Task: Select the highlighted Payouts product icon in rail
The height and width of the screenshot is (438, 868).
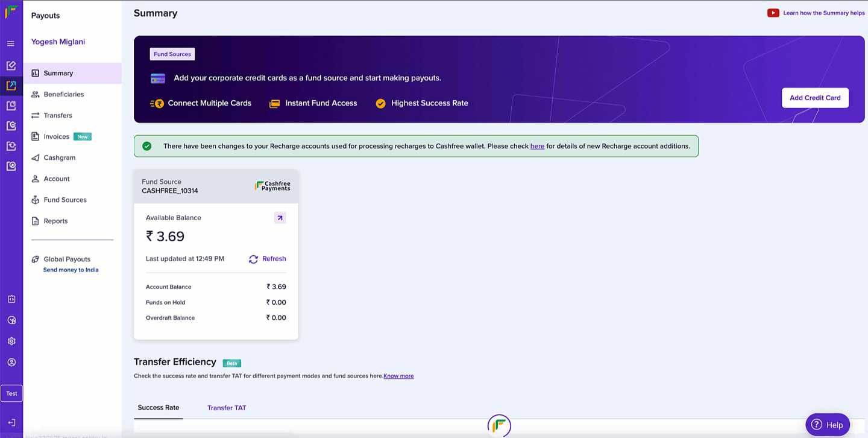Action: pyautogui.click(x=11, y=86)
